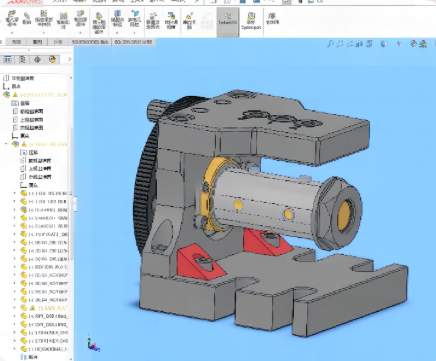Switch to the SOLIDWORKS Add-ins ribbon tab
436x361 pixels.
90,42
